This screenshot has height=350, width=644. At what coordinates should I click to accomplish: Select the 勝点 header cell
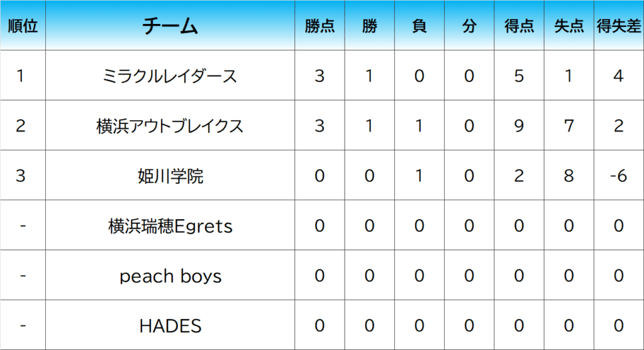[319, 26]
